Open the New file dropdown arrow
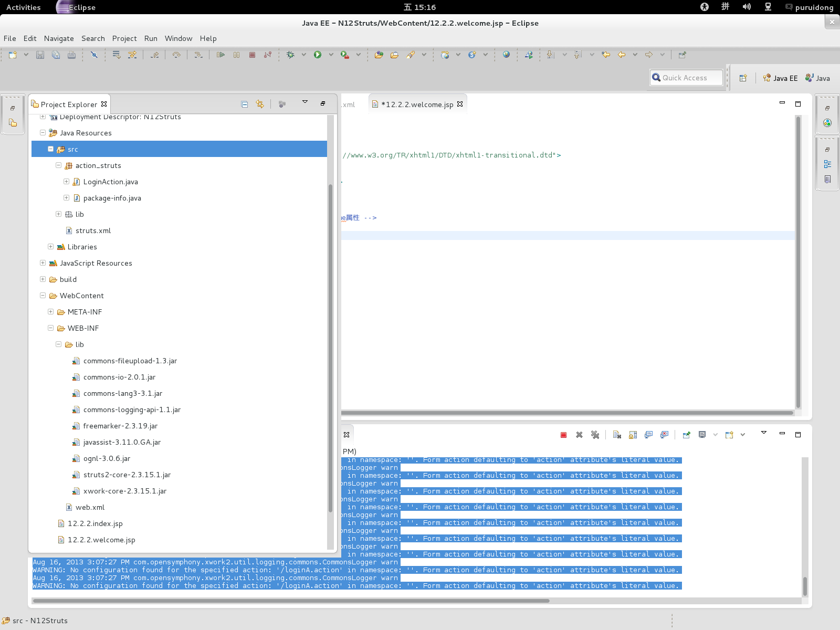This screenshot has width=840, height=630. click(26, 55)
